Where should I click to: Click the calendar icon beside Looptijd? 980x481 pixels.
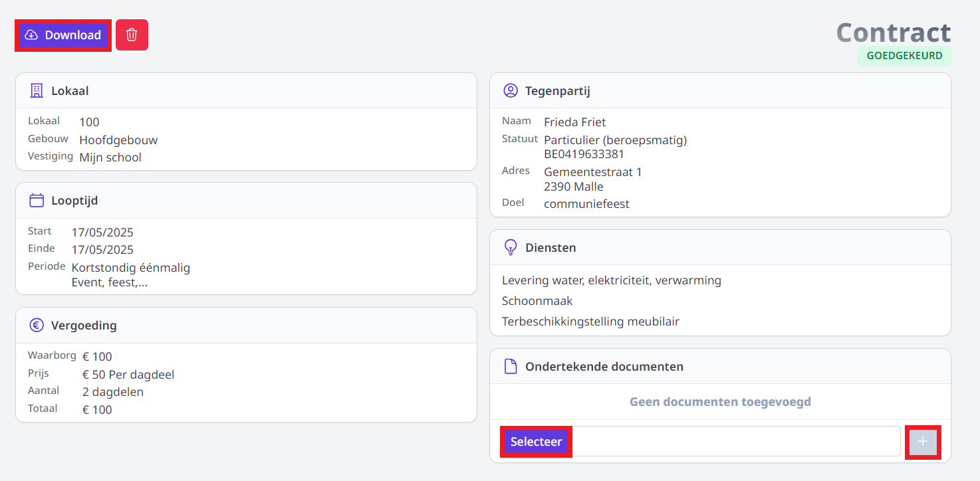[x=37, y=201]
